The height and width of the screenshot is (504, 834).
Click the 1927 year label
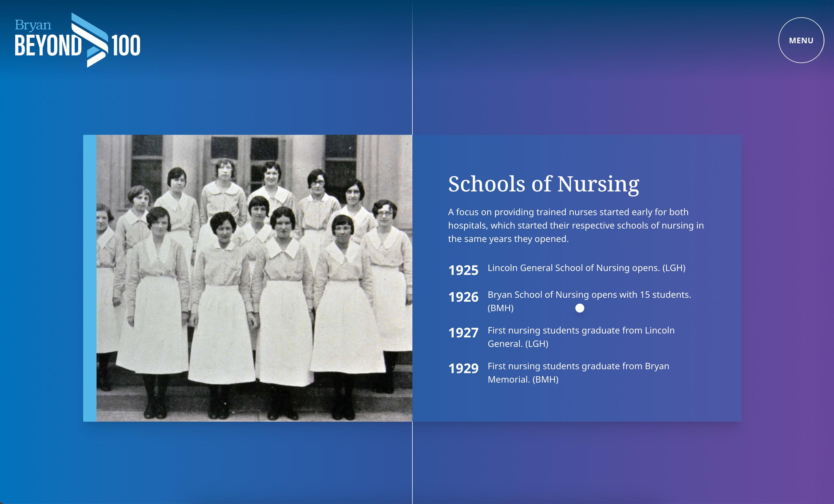(463, 332)
